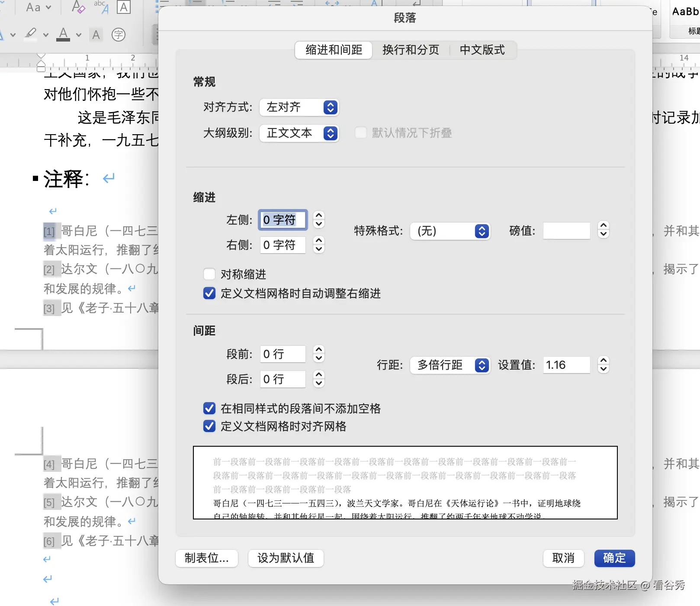
Task: Open the 行距 line spacing dropdown
Action: click(x=450, y=365)
